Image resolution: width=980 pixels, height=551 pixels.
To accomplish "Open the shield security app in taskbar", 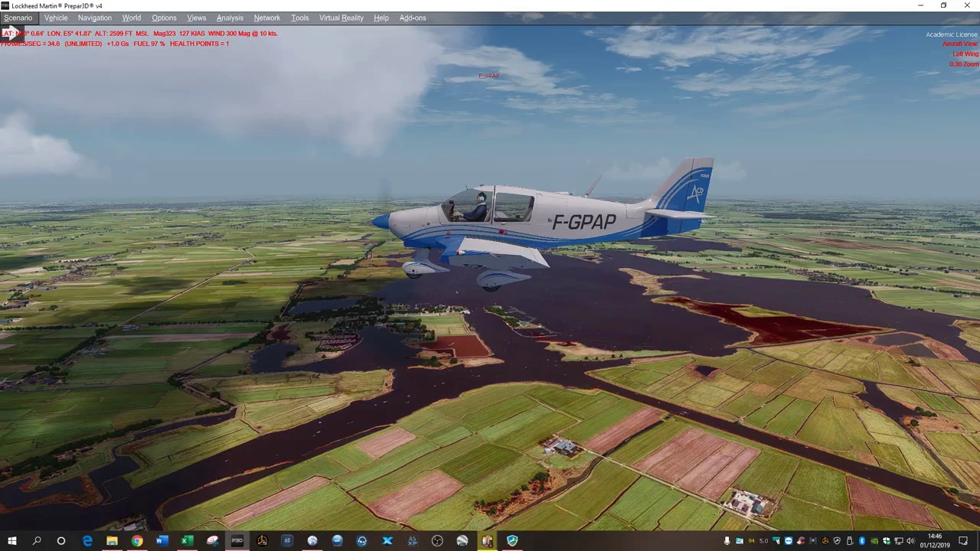I will (x=512, y=542).
